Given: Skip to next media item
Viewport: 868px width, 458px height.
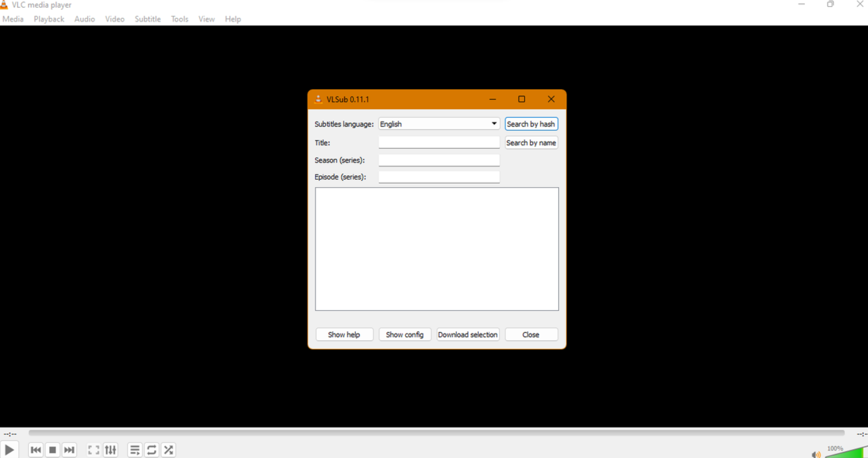Looking at the screenshot, I should pyautogui.click(x=69, y=450).
